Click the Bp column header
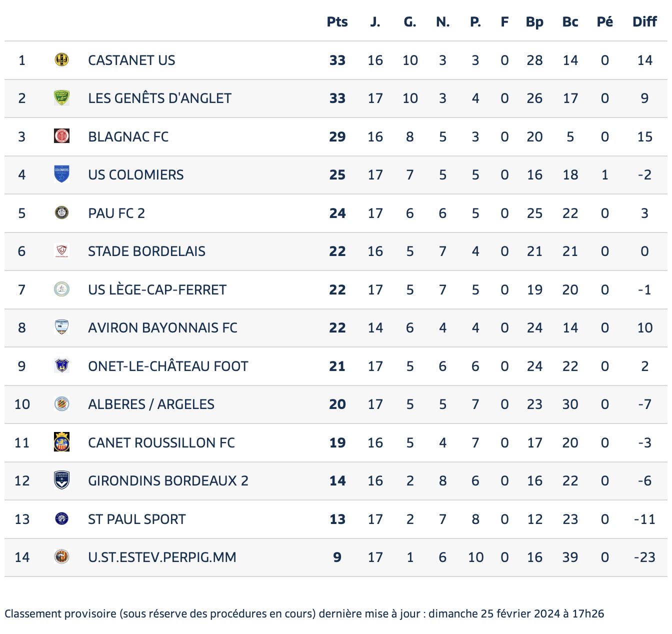Viewport: 672px width, 634px height. 534,22
